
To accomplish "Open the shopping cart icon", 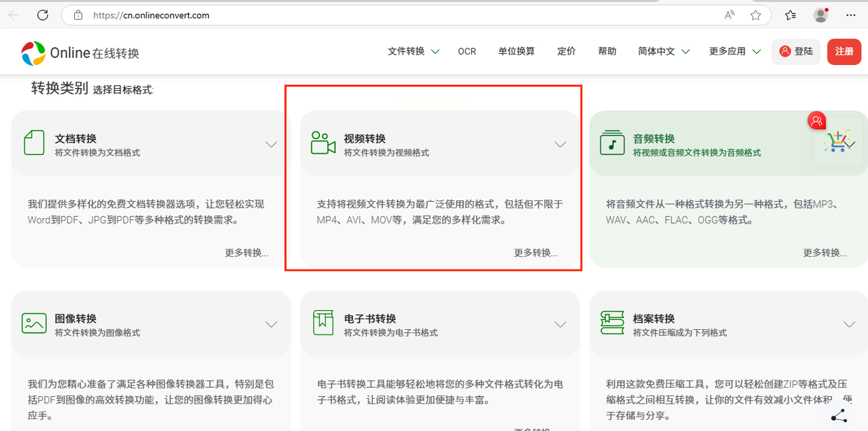I will point(836,141).
